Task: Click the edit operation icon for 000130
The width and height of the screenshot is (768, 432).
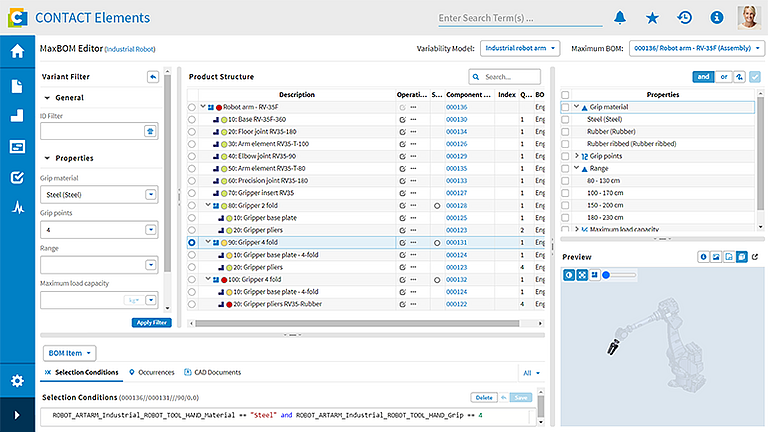Action: [x=403, y=120]
